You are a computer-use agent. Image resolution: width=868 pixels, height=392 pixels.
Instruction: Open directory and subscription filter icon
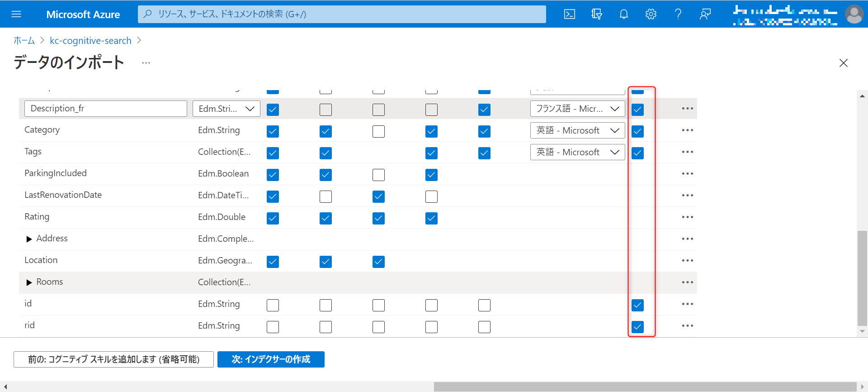click(597, 14)
